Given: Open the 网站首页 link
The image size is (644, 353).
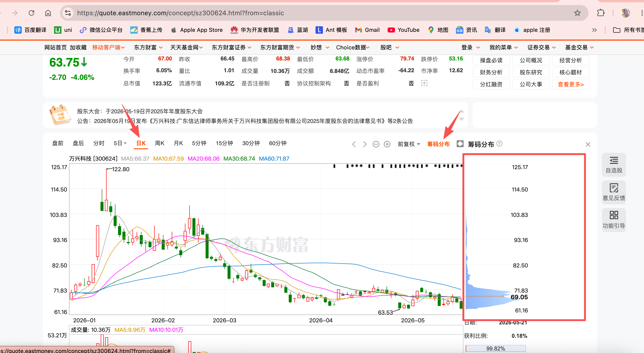Looking at the screenshot, I should (x=55, y=48).
